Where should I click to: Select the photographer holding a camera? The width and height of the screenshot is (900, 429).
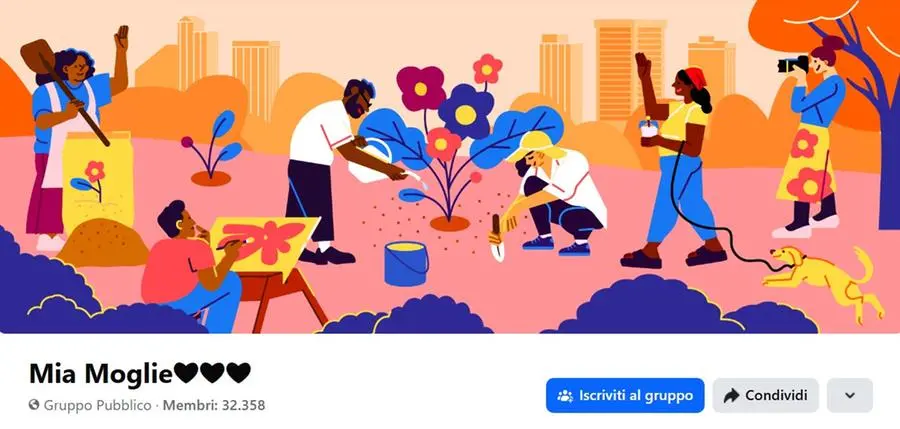(811, 137)
